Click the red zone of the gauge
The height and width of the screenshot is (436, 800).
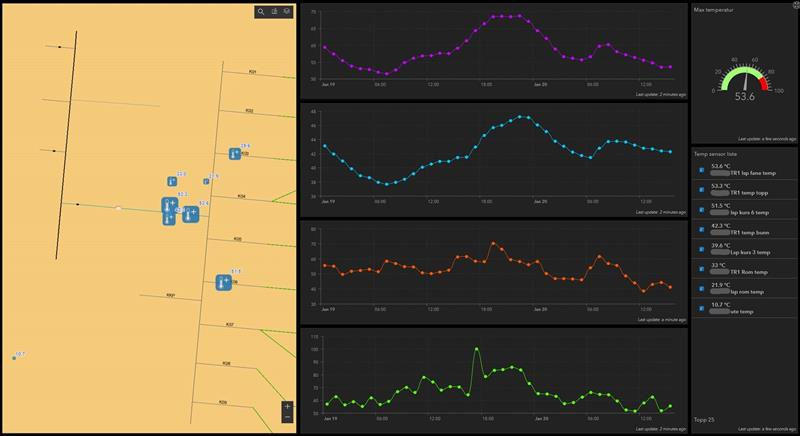764,84
